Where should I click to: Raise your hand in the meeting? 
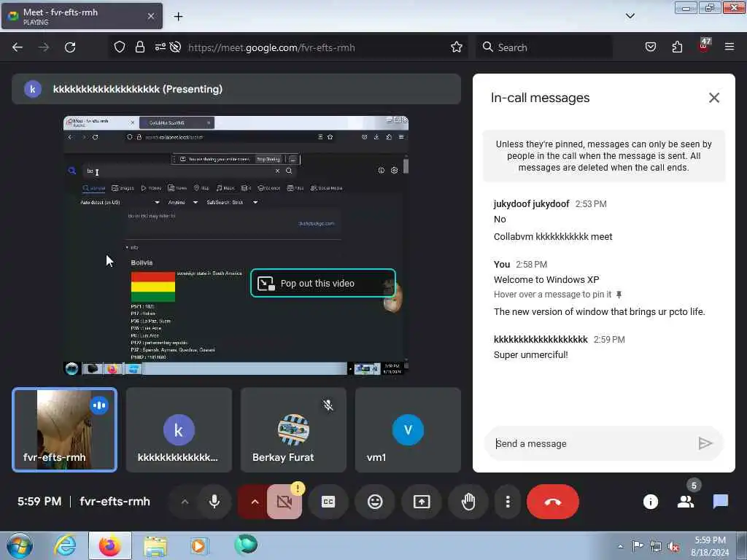tap(468, 502)
